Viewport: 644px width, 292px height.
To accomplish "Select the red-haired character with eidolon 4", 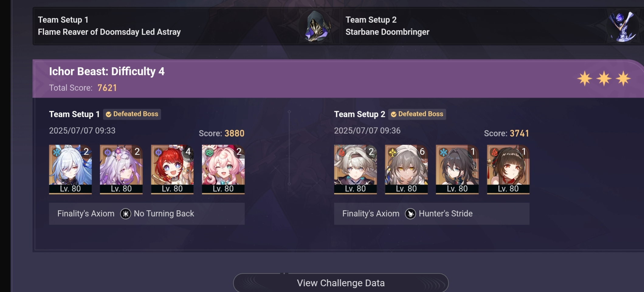I will coord(172,169).
